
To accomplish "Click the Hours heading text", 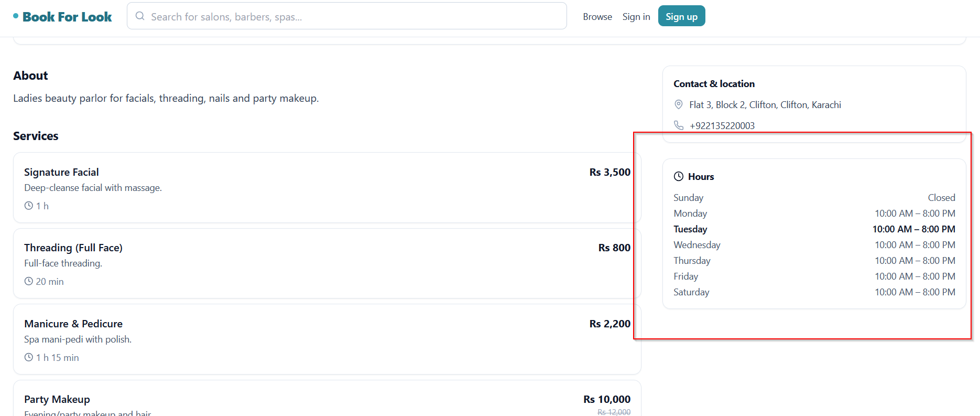I will pyautogui.click(x=701, y=177).
